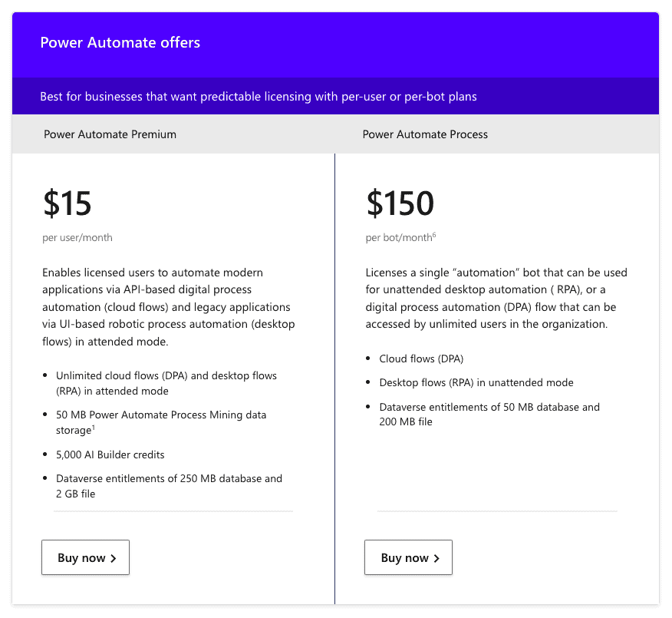Click the $15 price text

(x=67, y=203)
